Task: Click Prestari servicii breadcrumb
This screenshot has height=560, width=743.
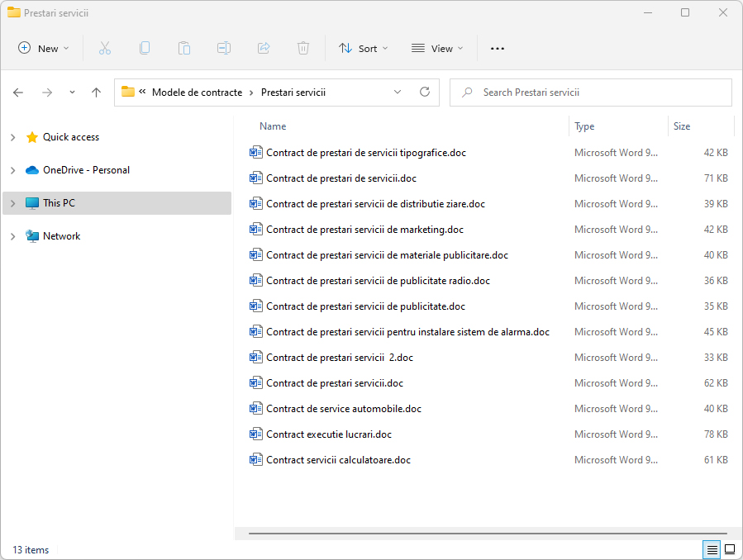Action: tap(293, 93)
